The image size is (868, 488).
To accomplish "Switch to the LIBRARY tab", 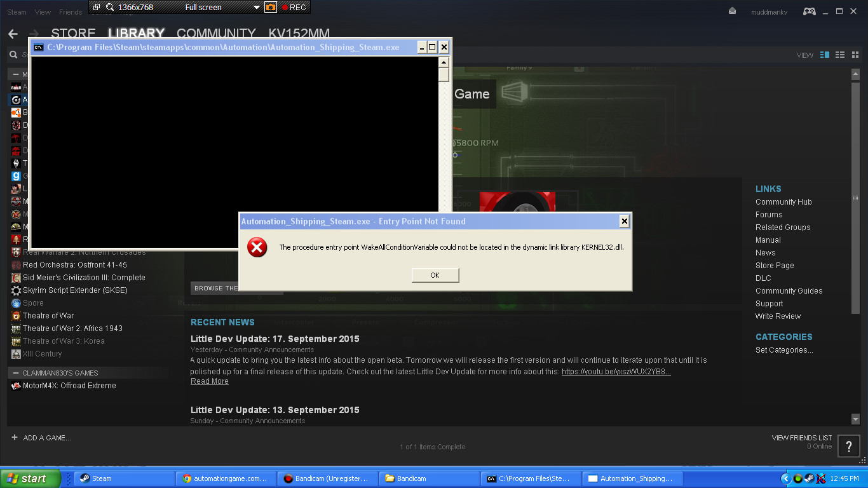I will [136, 34].
